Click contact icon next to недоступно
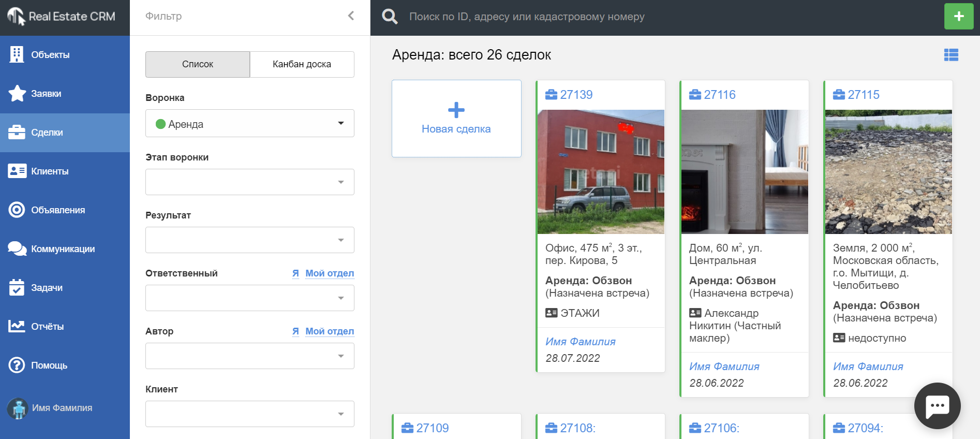980x439 pixels. coord(839,338)
